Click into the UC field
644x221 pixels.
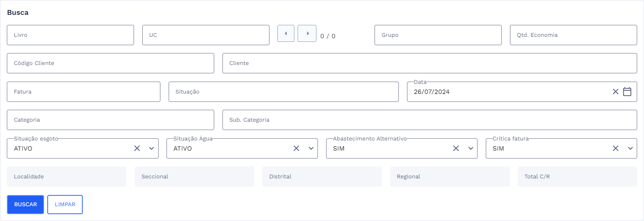click(206, 35)
